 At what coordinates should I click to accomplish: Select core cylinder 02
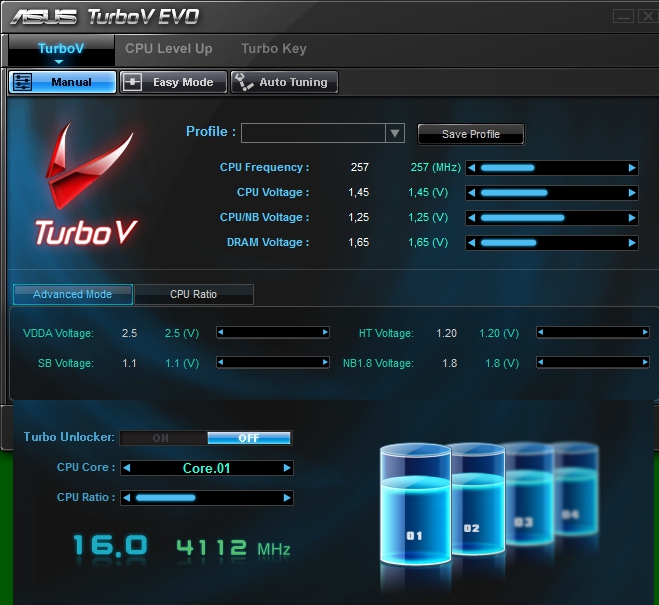tap(479, 499)
